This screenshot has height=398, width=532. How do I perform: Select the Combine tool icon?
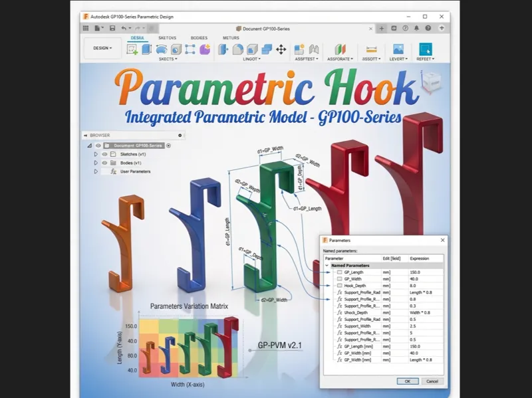pos(267,49)
